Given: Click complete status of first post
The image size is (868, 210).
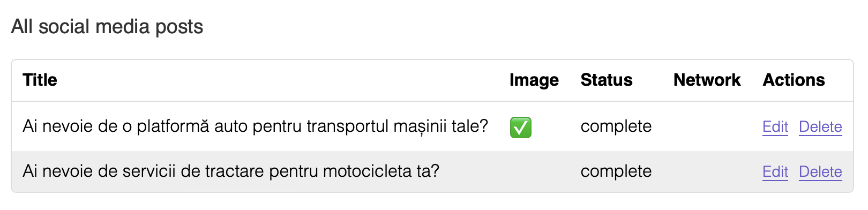Looking at the screenshot, I should pos(616,126).
